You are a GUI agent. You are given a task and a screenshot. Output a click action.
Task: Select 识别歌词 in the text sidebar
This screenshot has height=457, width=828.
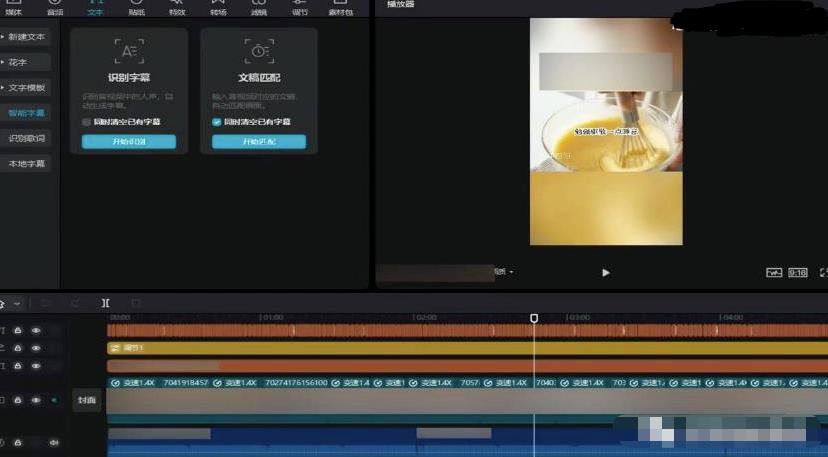click(x=27, y=138)
